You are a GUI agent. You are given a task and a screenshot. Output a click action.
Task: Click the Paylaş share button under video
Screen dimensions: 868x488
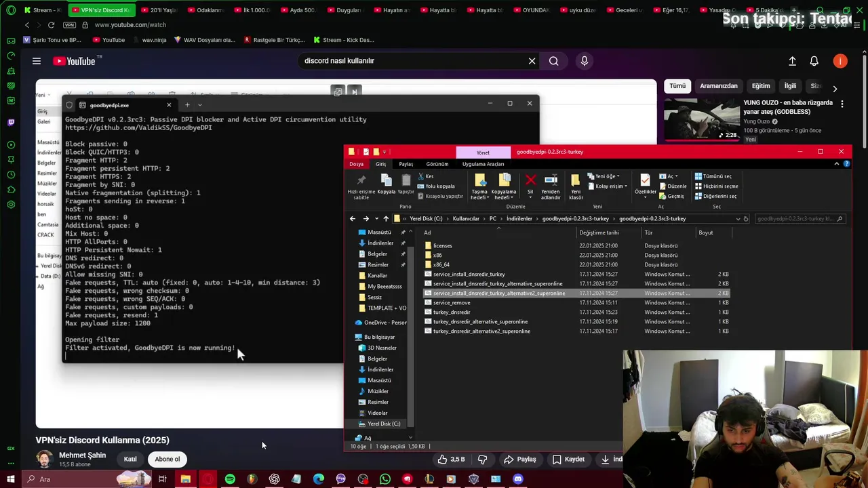point(519,459)
